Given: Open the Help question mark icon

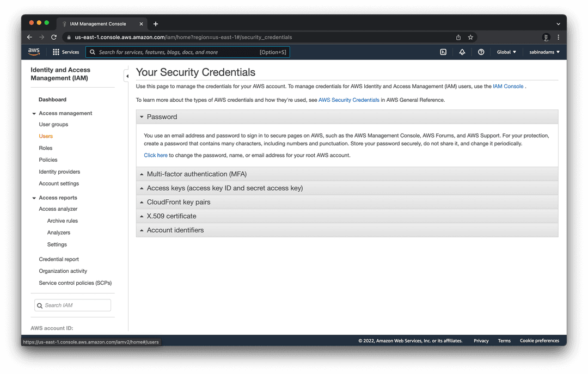Looking at the screenshot, I should [481, 52].
